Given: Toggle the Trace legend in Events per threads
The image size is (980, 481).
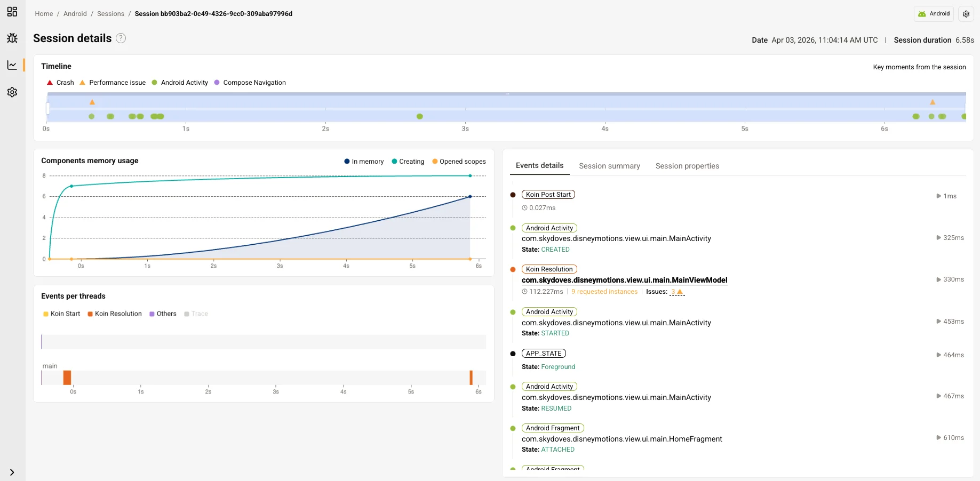Looking at the screenshot, I should [196, 314].
